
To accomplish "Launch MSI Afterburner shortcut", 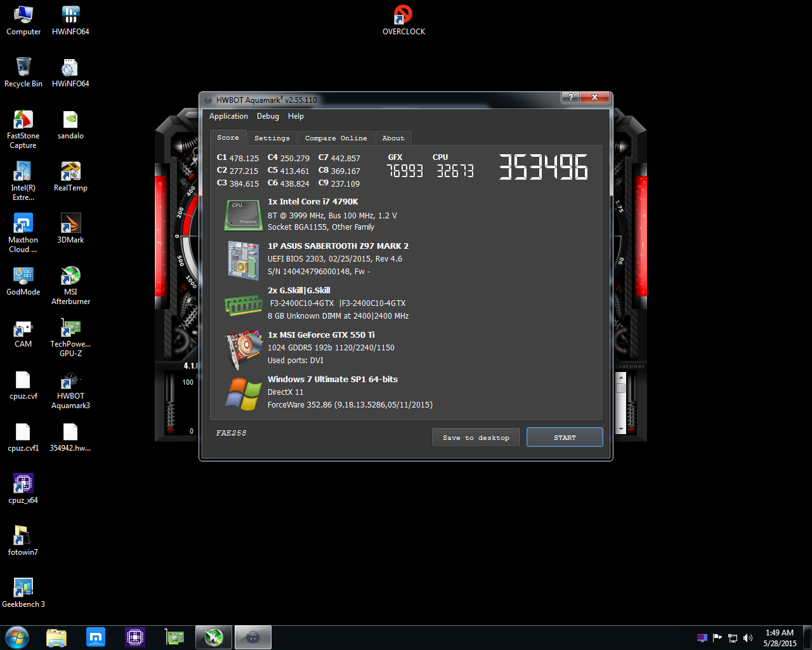I will 70,286.
